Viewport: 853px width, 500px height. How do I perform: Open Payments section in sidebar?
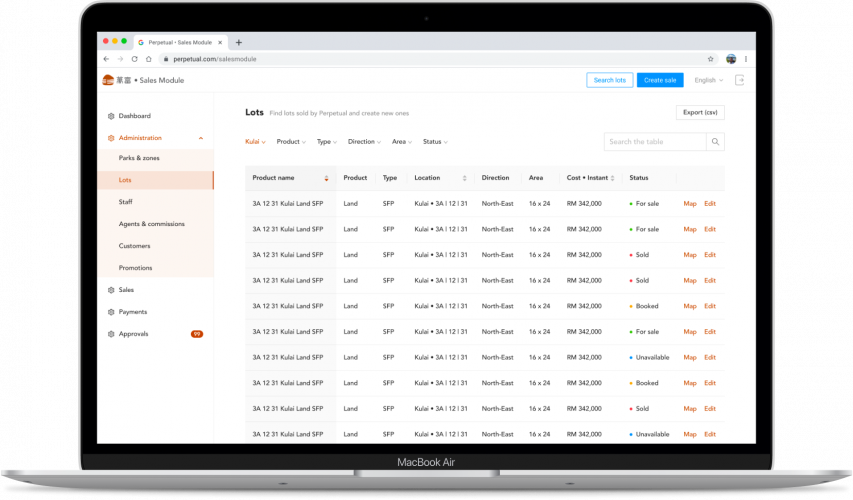click(133, 312)
